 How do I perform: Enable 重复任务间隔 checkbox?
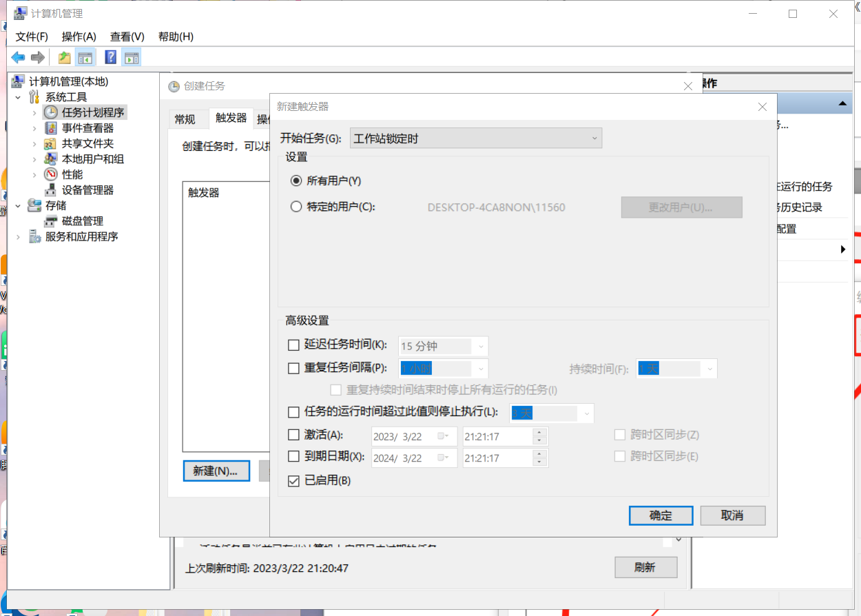(x=293, y=368)
